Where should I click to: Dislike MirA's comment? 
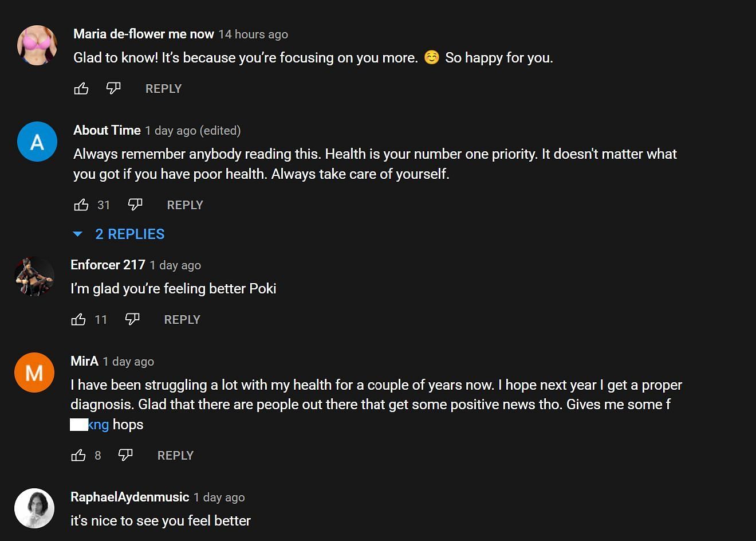click(x=125, y=455)
